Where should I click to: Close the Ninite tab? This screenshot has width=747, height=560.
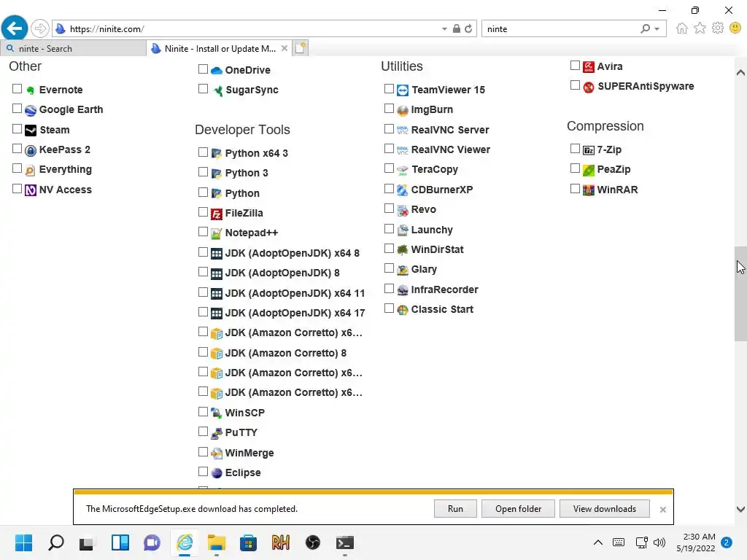click(x=285, y=48)
